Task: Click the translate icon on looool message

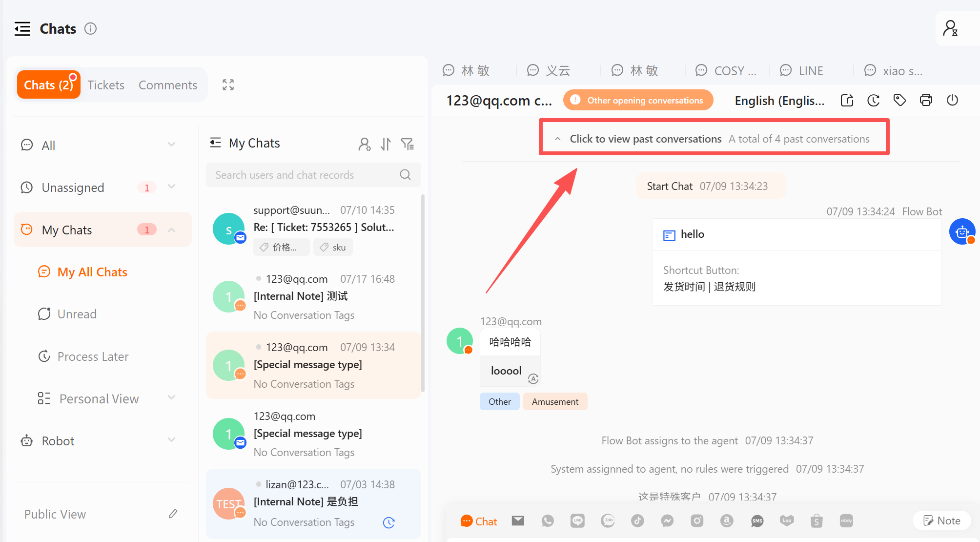Action: click(x=533, y=378)
